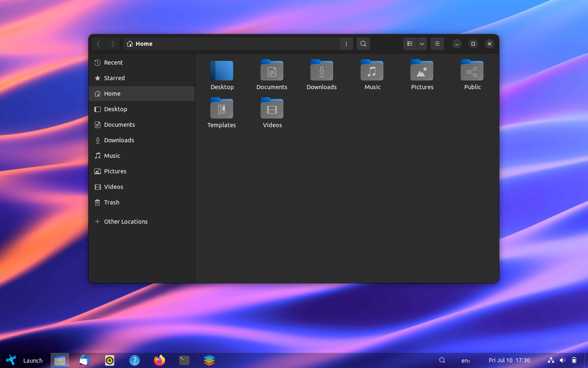
Task: Click the Home path bar button
Action: tap(140, 44)
